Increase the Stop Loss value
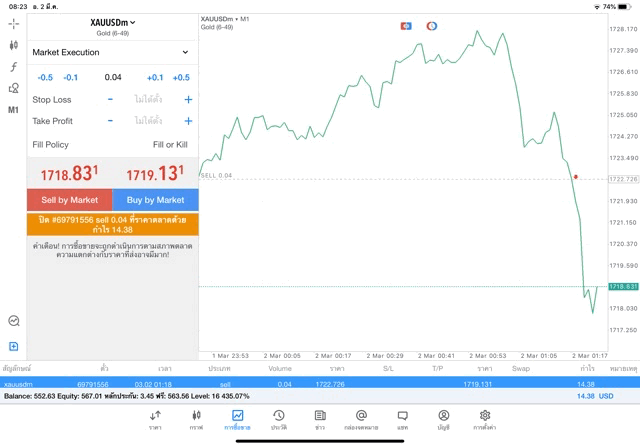This screenshot has height=447, width=640. point(188,99)
